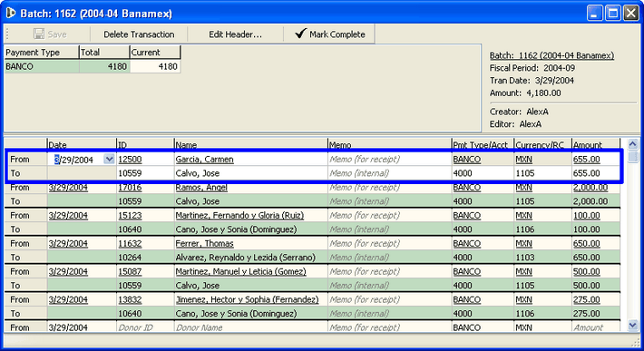Open the Edit Header dialog
Image resolution: width=644 pixels, height=351 pixels.
(235, 34)
